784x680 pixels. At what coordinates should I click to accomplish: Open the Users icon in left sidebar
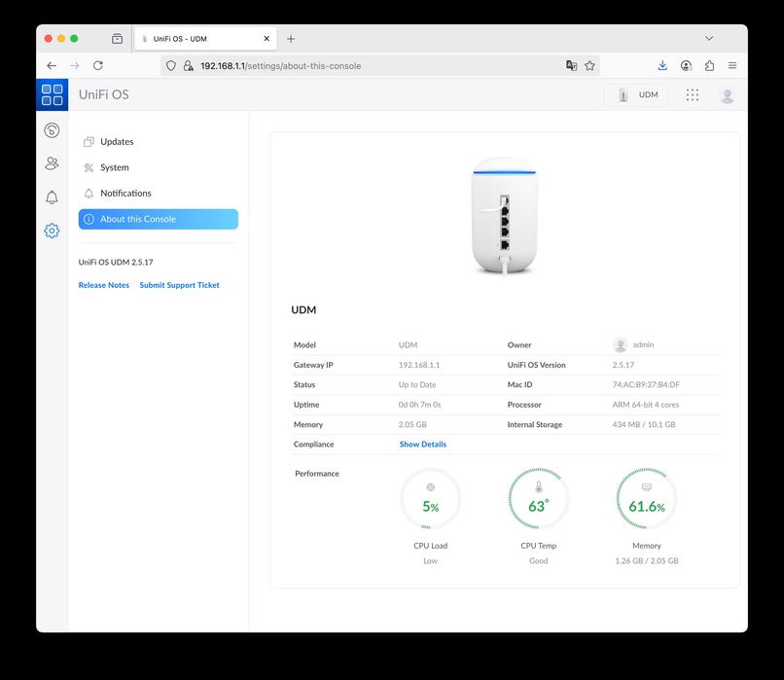coord(52,163)
